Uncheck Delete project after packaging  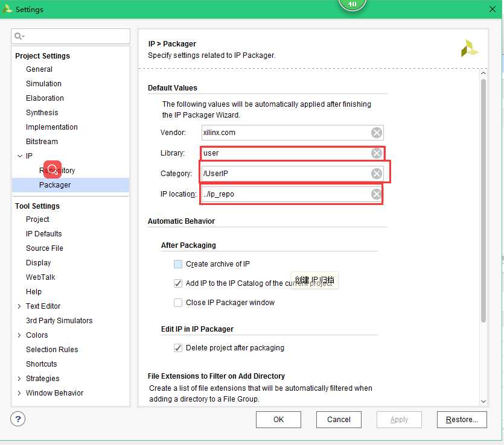(x=177, y=348)
